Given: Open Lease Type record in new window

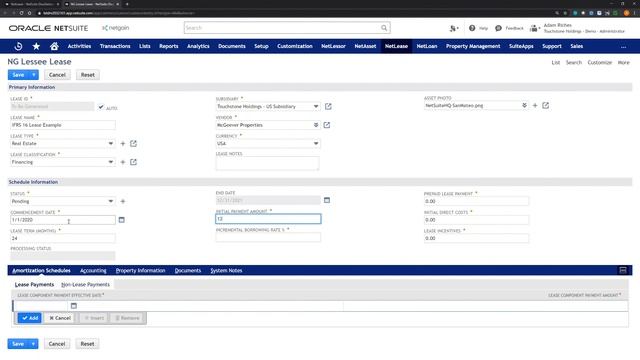Looking at the screenshot, I should [x=133, y=144].
